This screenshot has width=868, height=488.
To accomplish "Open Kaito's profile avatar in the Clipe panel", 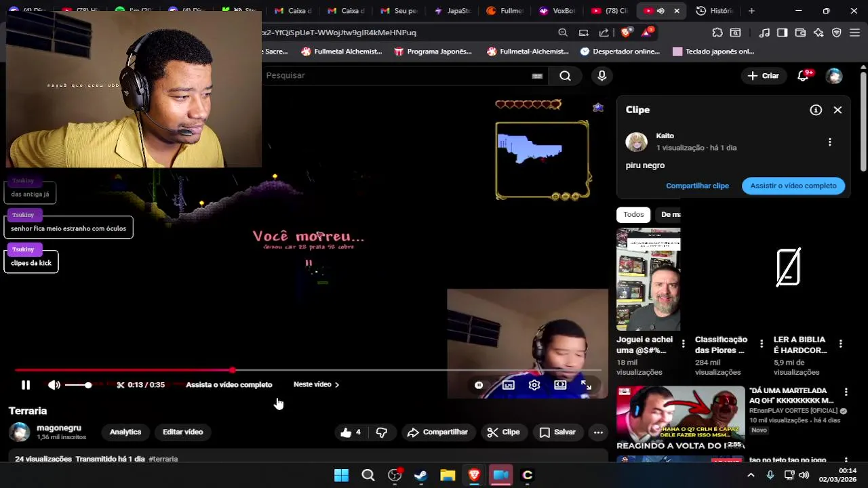I will [x=636, y=142].
